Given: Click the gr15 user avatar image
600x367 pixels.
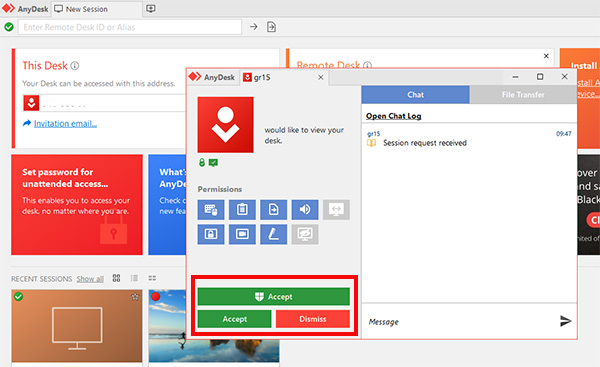Looking at the screenshot, I should pos(225,125).
